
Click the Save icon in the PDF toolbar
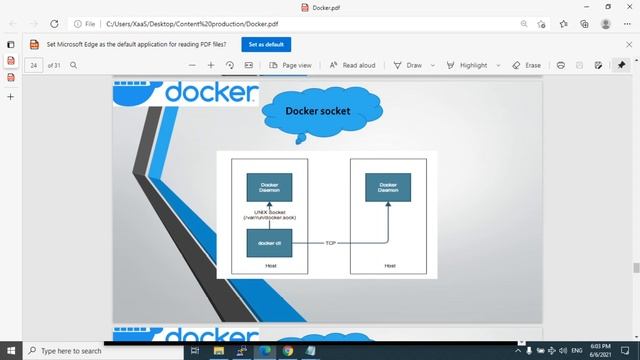(x=580, y=65)
